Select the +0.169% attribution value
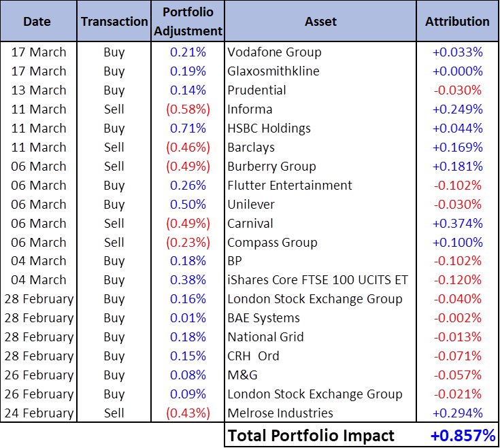The height and width of the screenshot is (448, 500). click(x=458, y=148)
